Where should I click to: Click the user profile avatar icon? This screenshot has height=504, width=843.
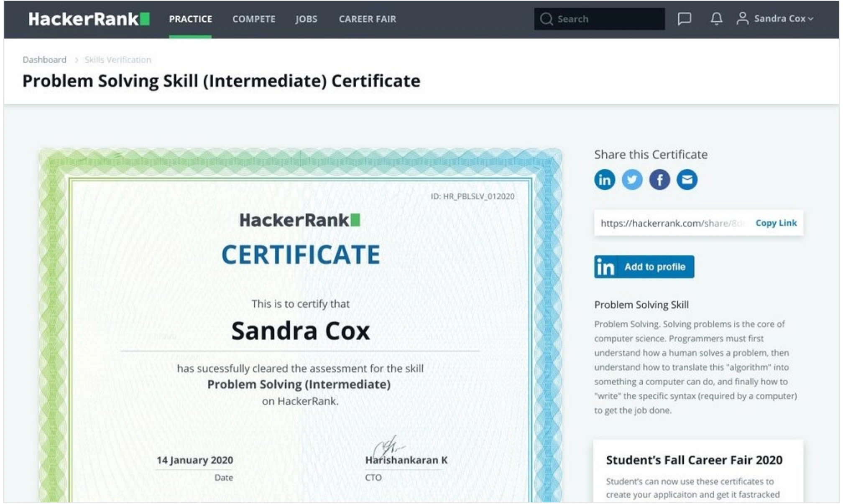click(742, 19)
